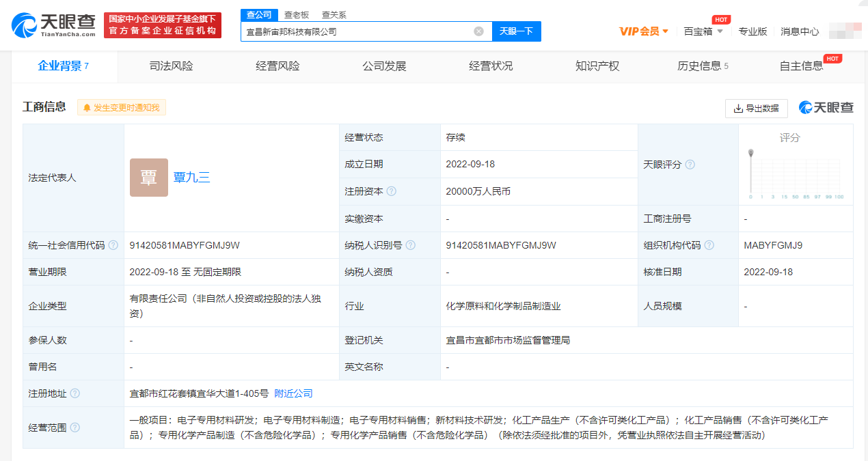Switch to the 司法风险 tab
This screenshot has width=868, height=461.
[x=172, y=66]
